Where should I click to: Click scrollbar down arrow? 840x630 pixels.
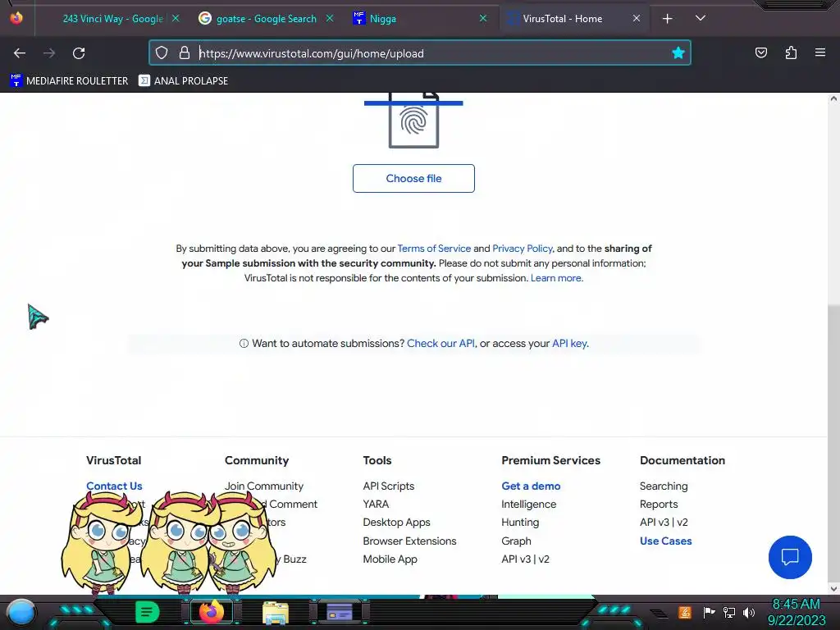[833, 588]
